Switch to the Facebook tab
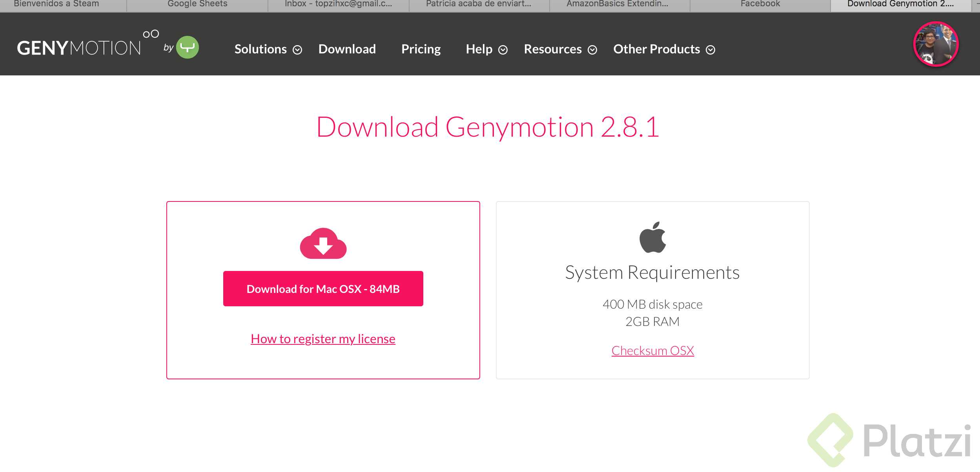The height and width of the screenshot is (472, 980). click(760, 5)
